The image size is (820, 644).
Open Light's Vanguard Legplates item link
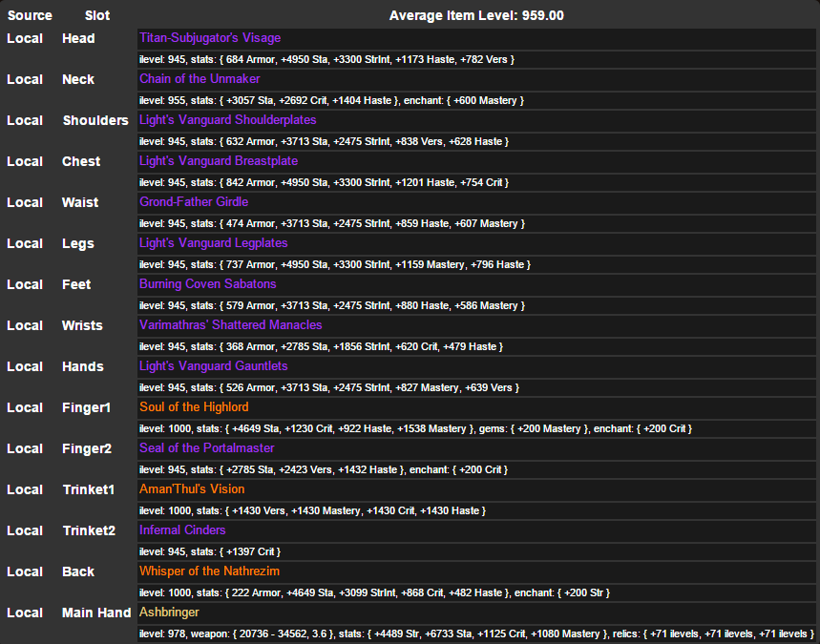214,243
